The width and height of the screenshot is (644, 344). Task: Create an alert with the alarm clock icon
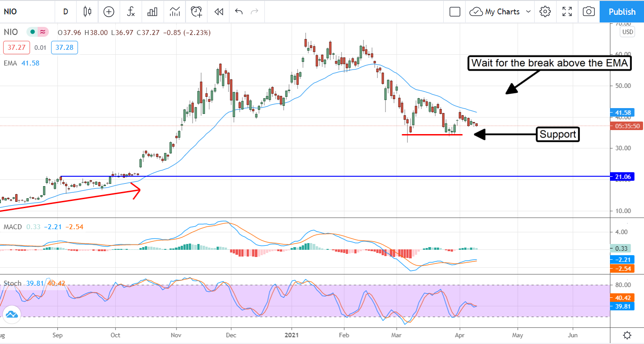[196, 12]
